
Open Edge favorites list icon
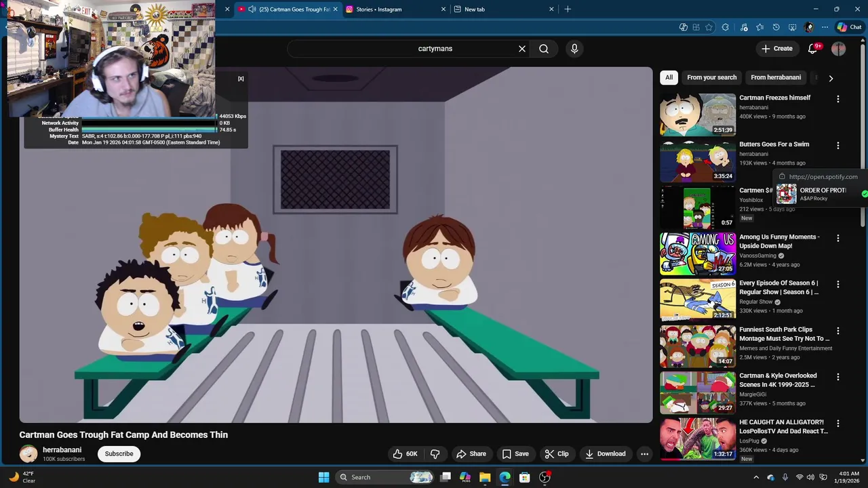pyautogui.click(x=759, y=27)
